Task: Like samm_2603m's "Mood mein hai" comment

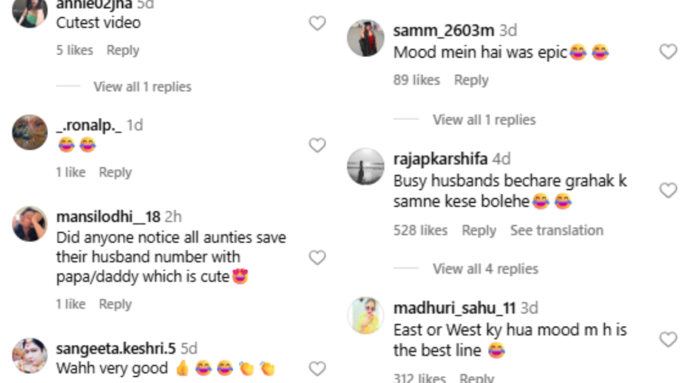Action: tap(668, 52)
